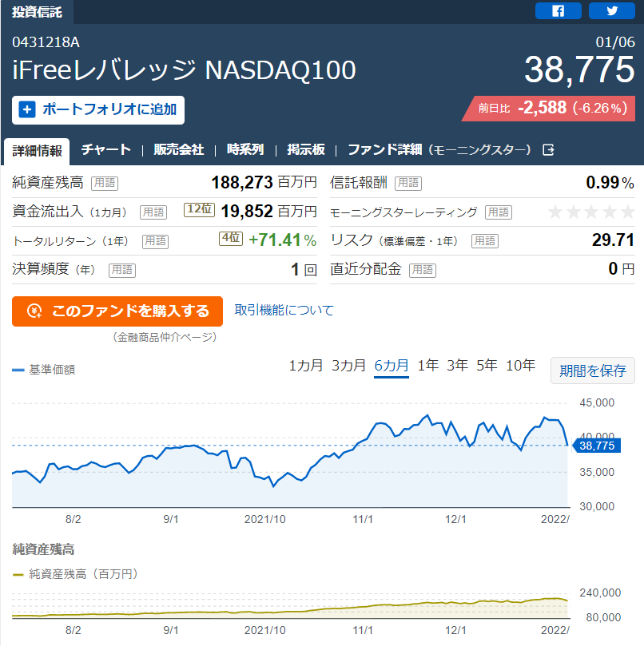
Task: Click the 前日比 -2,588 change badge
Action: click(548, 109)
